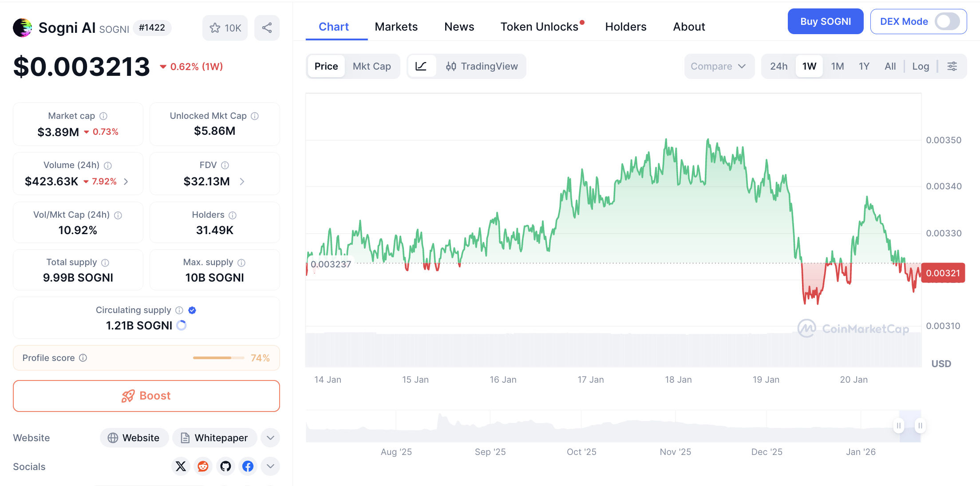Click the Boost button
The image size is (980, 486).
[146, 396]
